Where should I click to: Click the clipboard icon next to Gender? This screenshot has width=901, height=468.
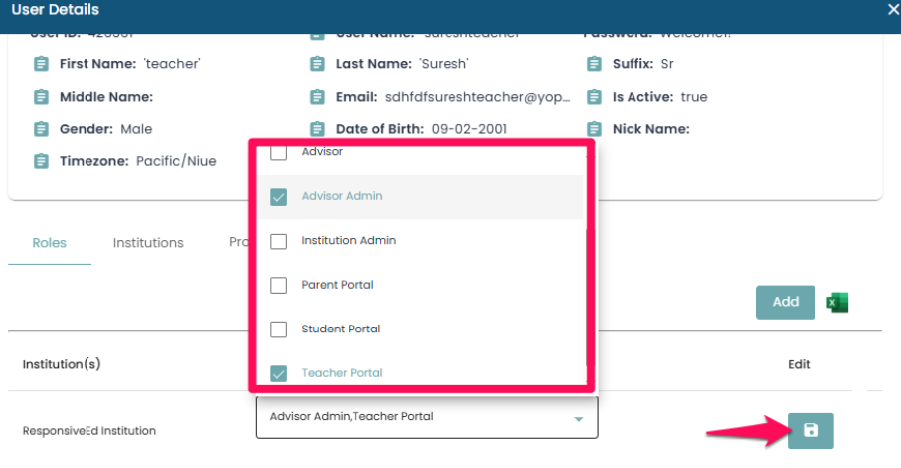[41, 129]
